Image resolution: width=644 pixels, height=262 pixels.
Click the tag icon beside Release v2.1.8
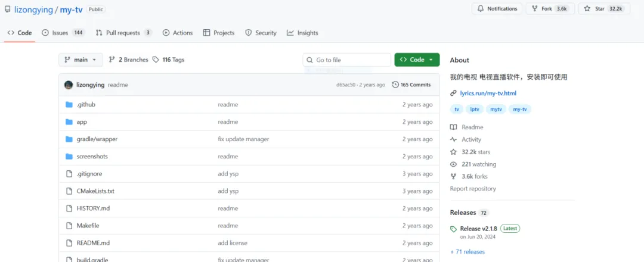(x=453, y=229)
